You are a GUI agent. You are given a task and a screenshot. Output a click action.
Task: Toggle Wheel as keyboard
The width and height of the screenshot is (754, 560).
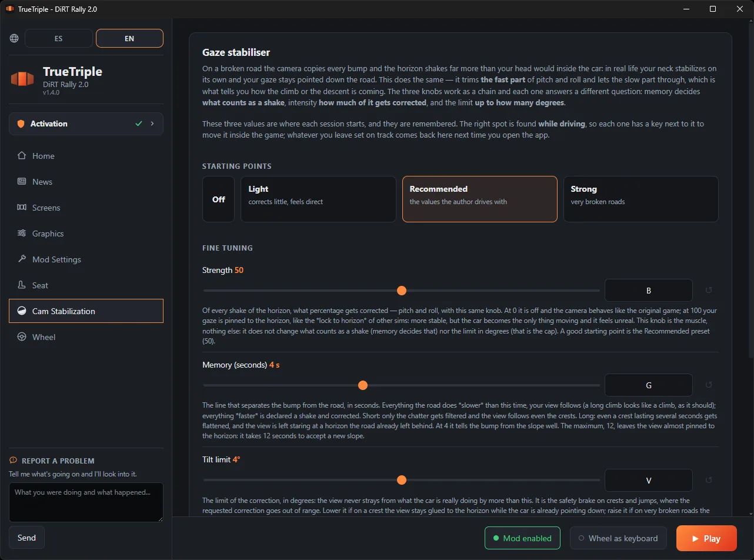[x=618, y=538]
